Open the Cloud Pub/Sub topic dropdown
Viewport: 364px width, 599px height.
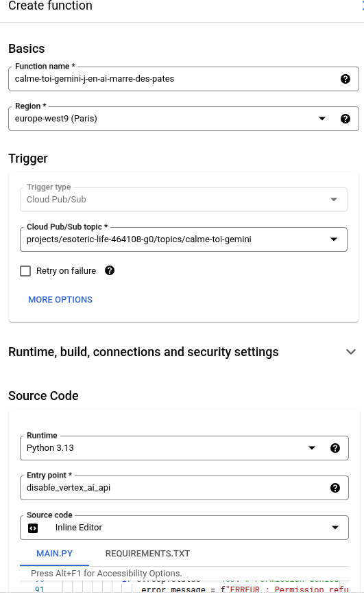(184, 239)
